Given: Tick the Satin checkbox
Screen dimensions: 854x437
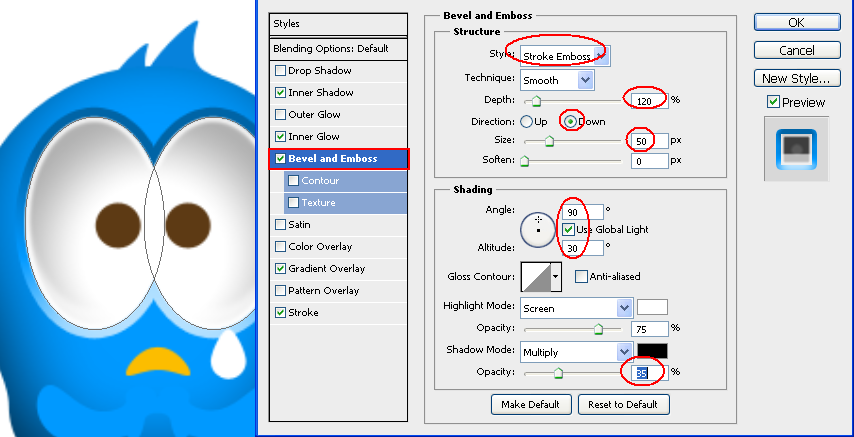Looking at the screenshot, I should coord(280,224).
